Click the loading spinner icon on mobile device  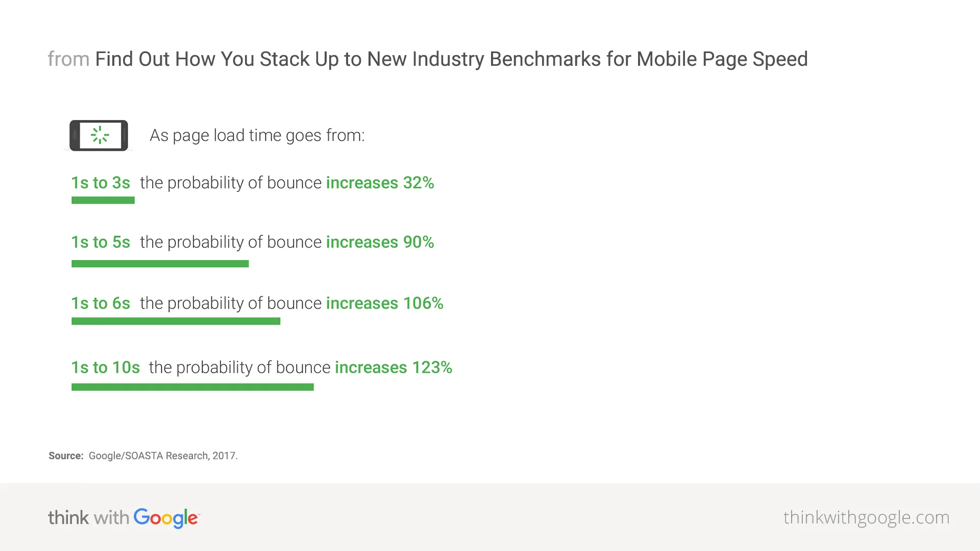[99, 135]
